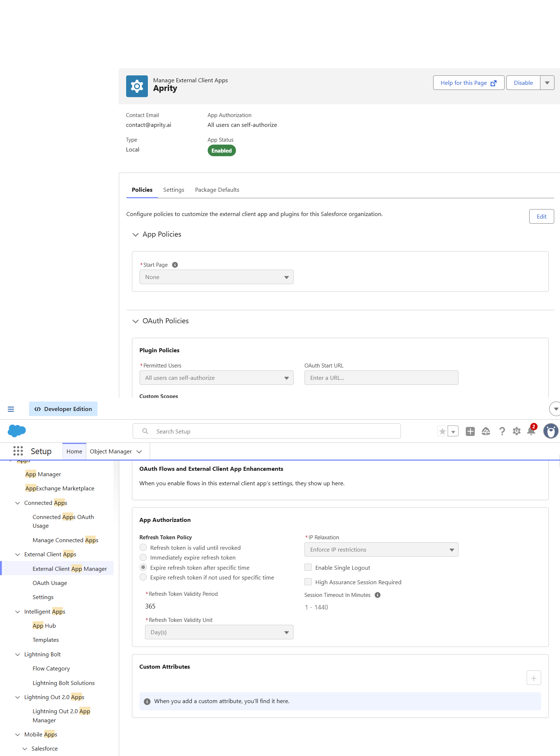Toggle the Enable Single Logout checkbox
560x756 pixels.
pos(308,567)
